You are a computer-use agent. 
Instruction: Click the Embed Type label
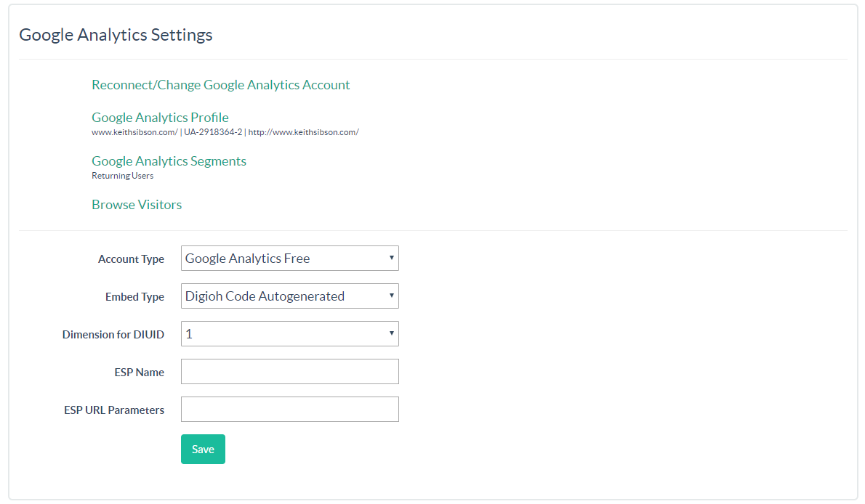point(134,297)
